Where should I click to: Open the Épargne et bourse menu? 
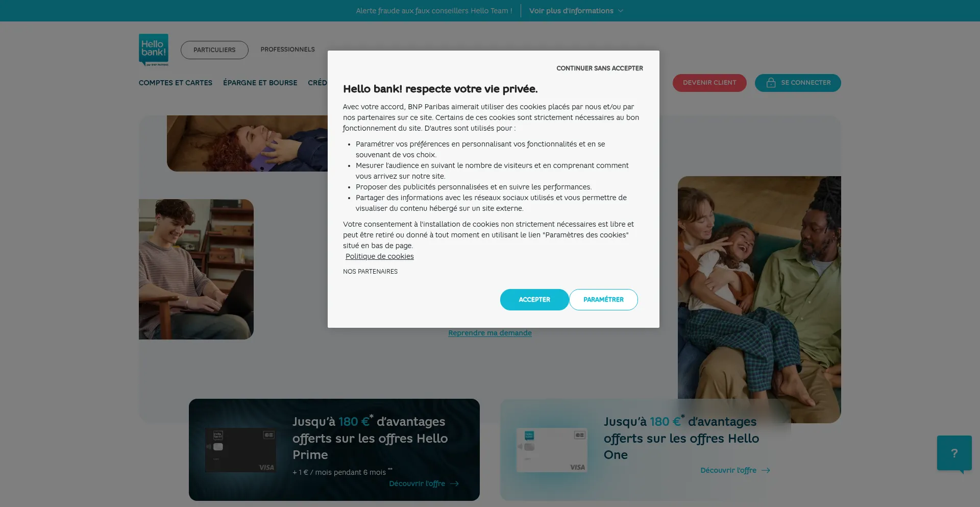pyautogui.click(x=260, y=83)
